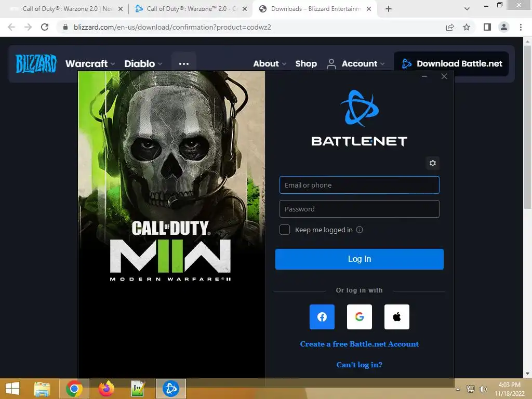Focus Password input field

coord(360,209)
